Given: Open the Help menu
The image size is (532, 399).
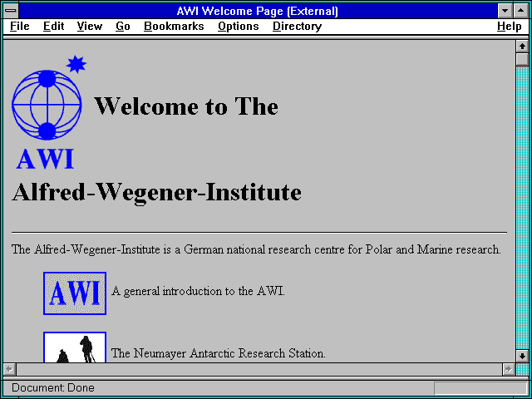Looking at the screenshot, I should [510, 26].
